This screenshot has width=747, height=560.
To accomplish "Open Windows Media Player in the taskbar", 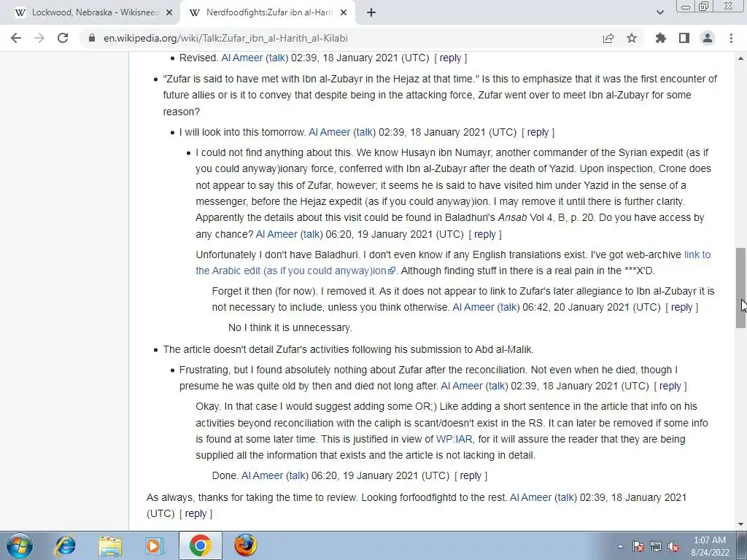I will [154, 545].
